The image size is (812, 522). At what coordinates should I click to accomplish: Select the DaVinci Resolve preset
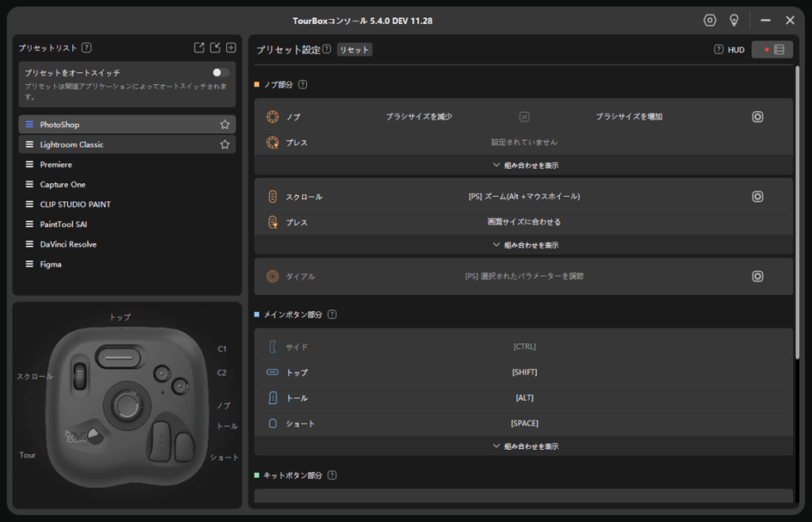click(x=128, y=244)
